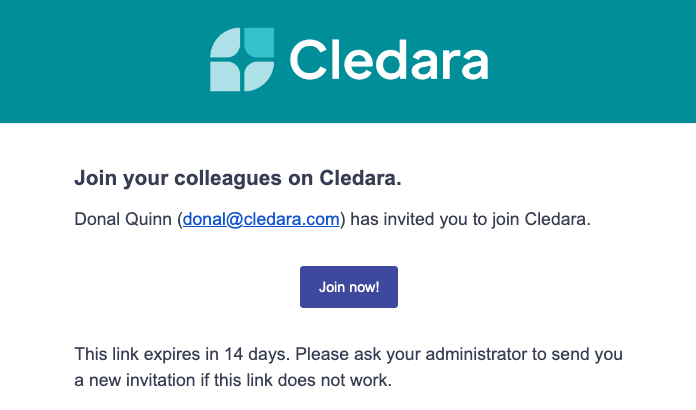
Task: Click the white Cledara wordmark in header
Action: tap(389, 59)
